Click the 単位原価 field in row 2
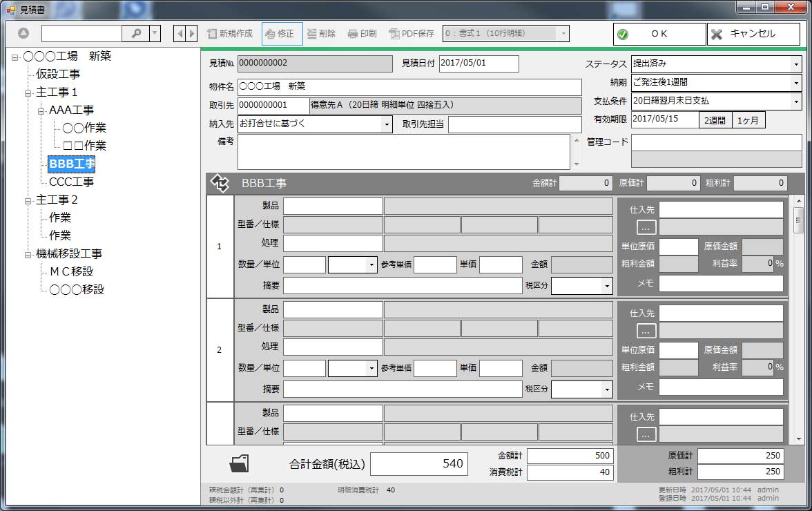This screenshot has width=812, height=511. 678,351
